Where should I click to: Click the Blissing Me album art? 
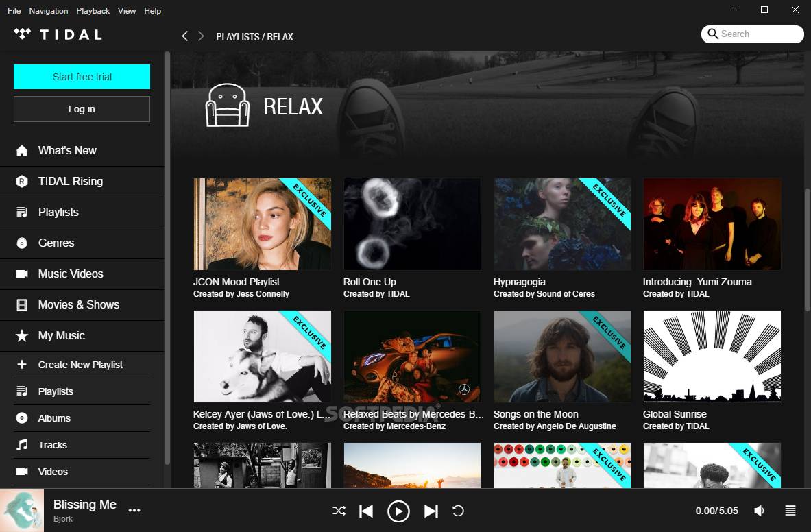click(x=22, y=511)
